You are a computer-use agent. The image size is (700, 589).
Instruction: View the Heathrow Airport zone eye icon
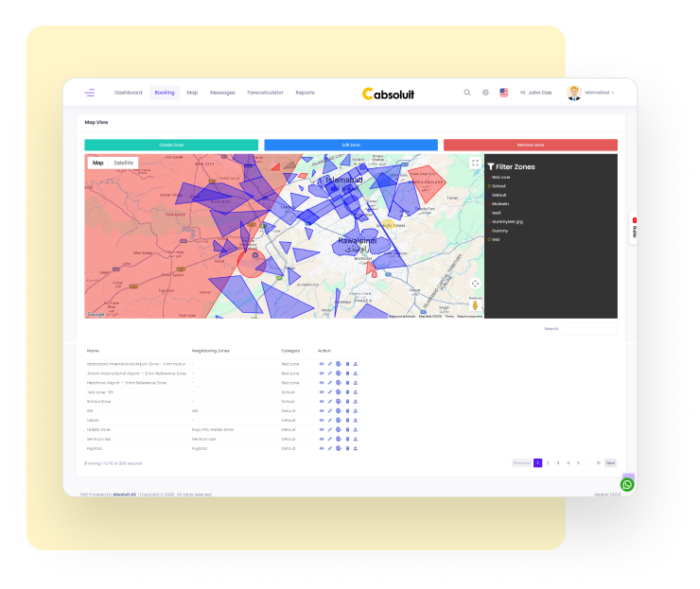[x=322, y=383]
